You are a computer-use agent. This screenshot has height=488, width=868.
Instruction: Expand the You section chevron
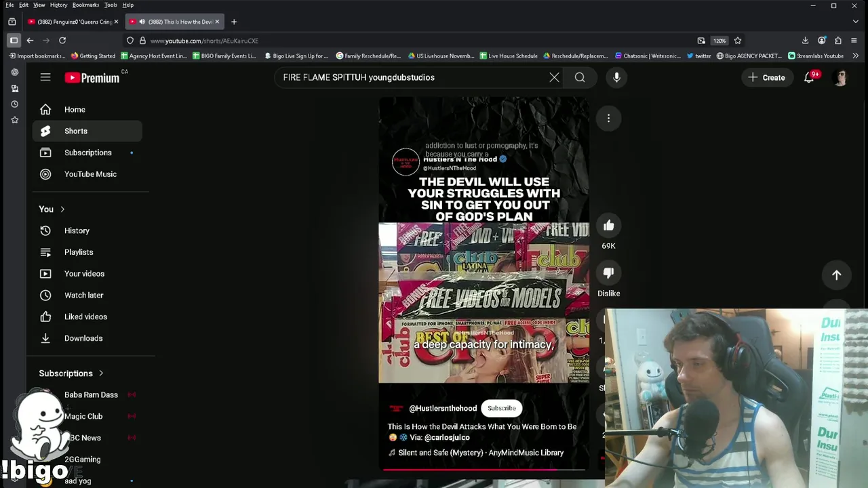(x=62, y=209)
